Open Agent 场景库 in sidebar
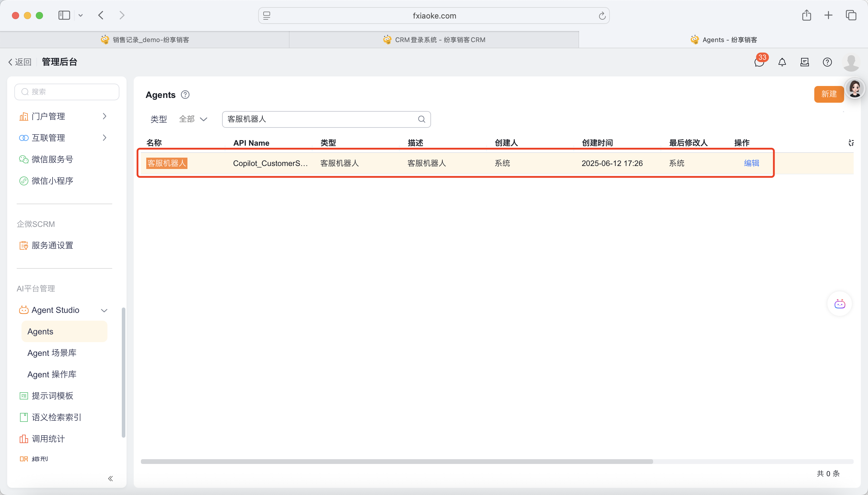This screenshot has width=868, height=495. [x=52, y=353]
